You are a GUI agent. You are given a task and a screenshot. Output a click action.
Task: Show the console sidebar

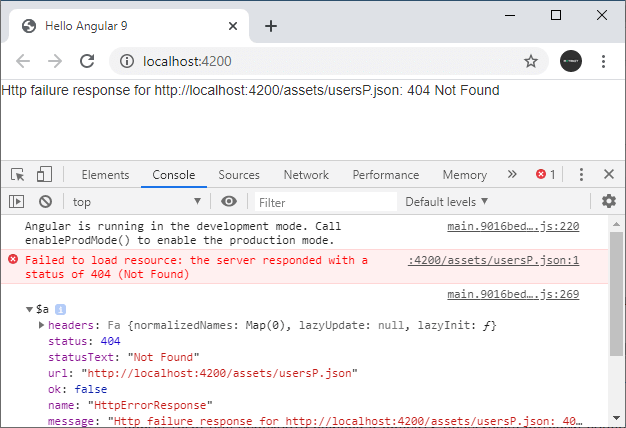point(16,201)
